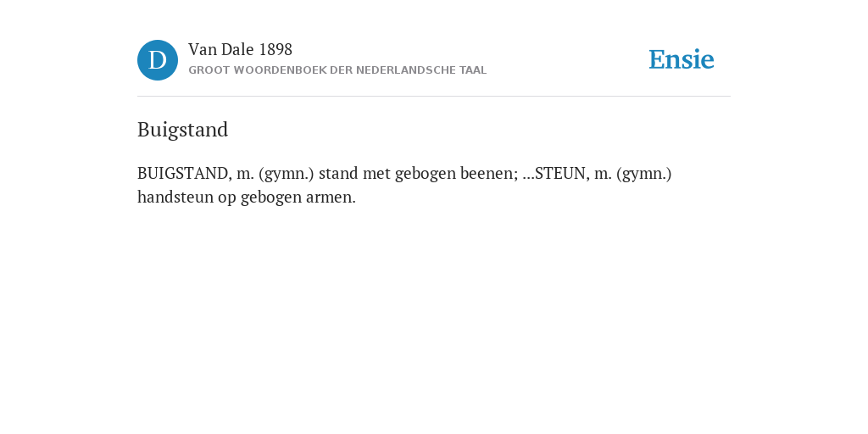Click the word stand after first (gymn.)
868x434 pixels.
tap(338, 174)
